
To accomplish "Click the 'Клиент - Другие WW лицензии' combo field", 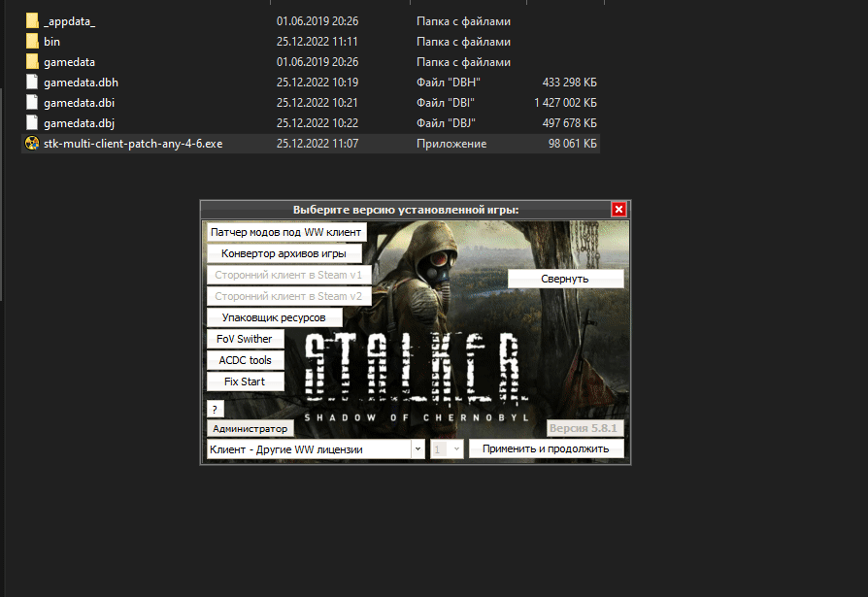I will pos(316,449).
